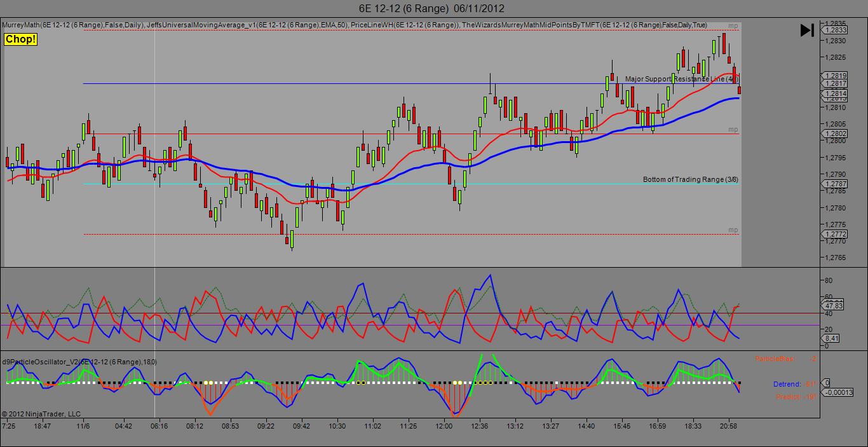Click the PriceLineWH indicator label
868x447 pixels.
tap(403, 25)
